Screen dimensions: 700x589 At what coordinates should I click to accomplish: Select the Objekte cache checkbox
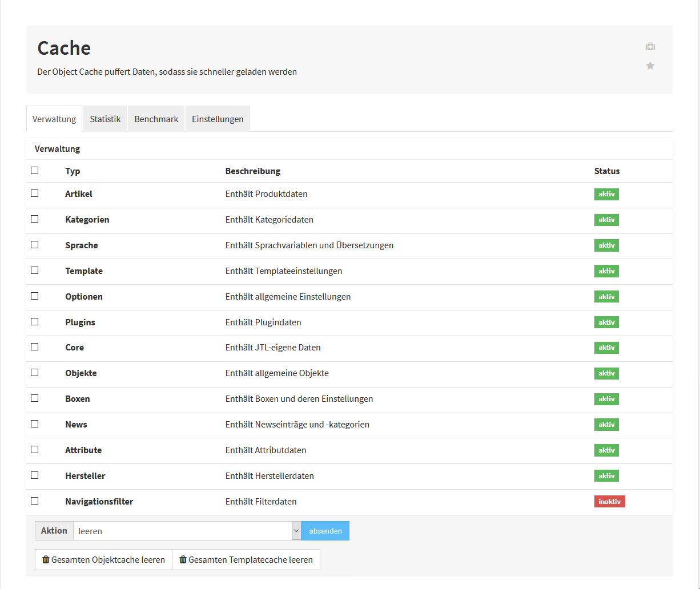pos(35,372)
